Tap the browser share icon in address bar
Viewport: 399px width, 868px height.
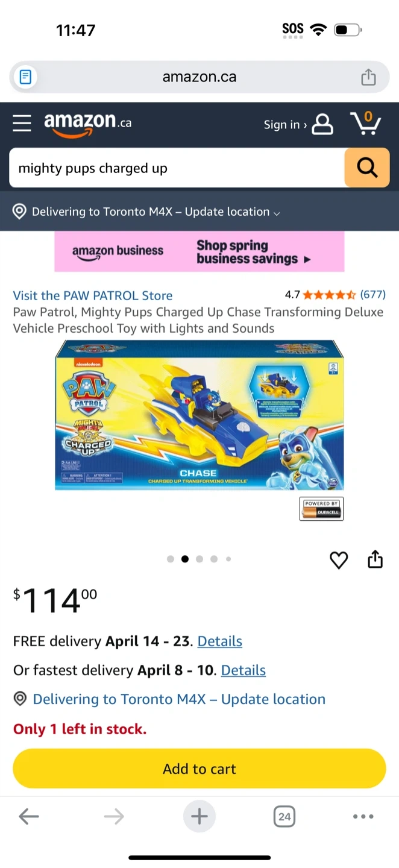pos(368,77)
